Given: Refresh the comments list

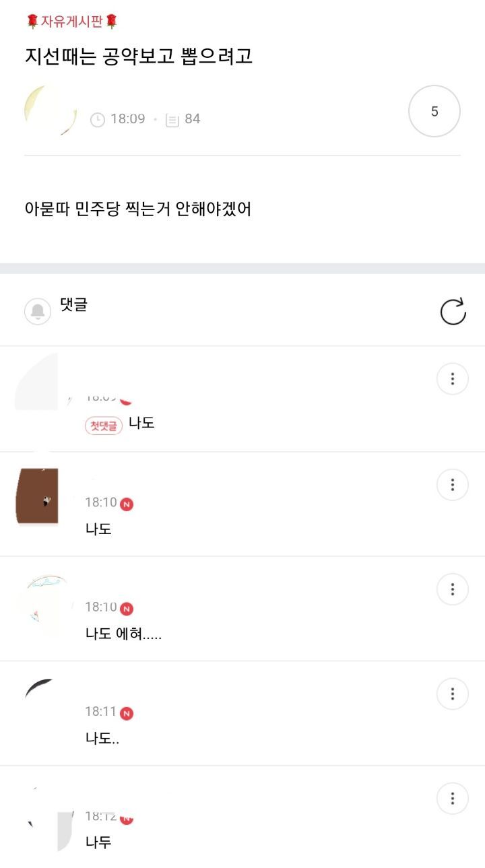Looking at the screenshot, I should [x=453, y=312].
